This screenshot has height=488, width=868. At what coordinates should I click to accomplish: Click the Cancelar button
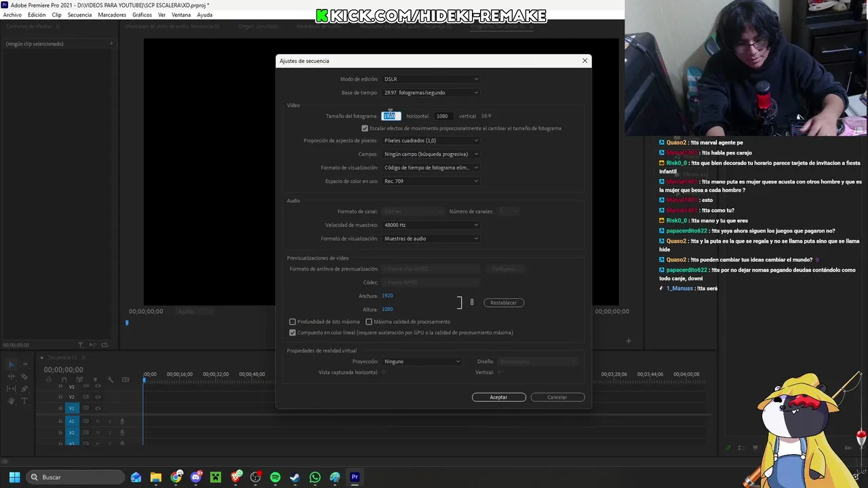coord(557,397)
